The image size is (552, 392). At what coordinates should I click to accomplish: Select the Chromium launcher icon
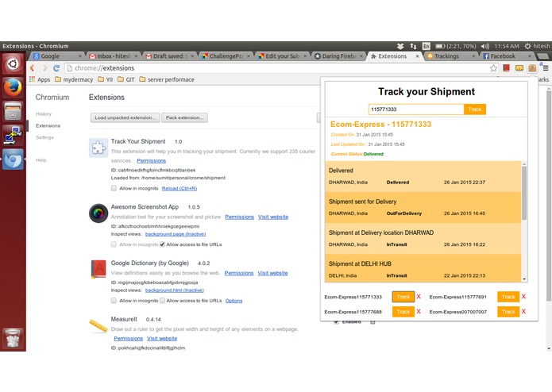13,159
